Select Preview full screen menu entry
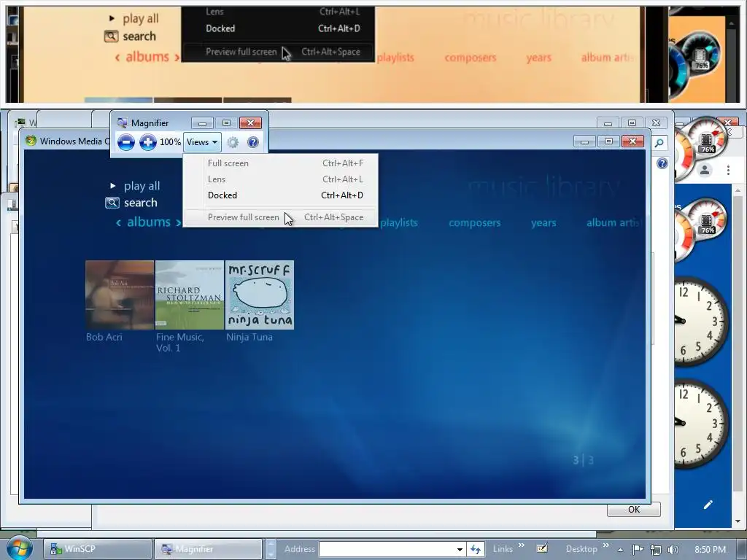 [x=281, y=217]
